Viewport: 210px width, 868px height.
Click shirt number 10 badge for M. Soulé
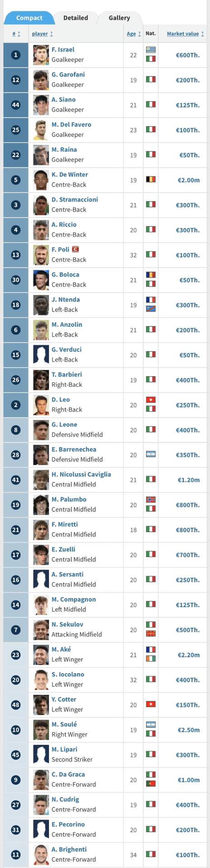click(x=16, y=730)
